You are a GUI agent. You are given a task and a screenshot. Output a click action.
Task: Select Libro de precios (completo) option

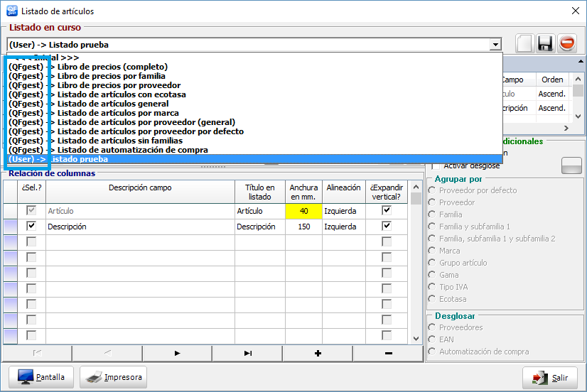[x=254, y=67]
